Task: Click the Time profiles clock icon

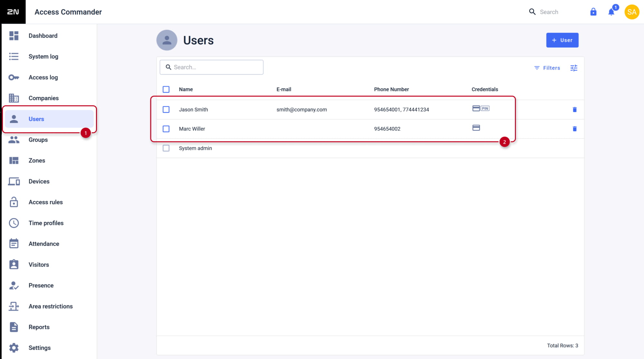Action: click(x=14, y=223)
